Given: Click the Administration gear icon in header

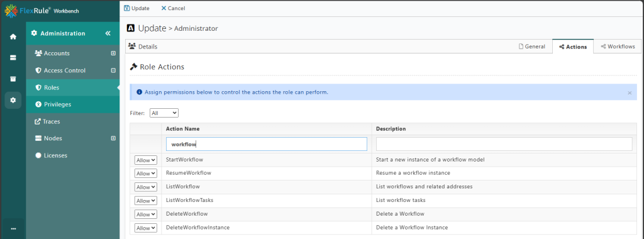Looking at the screenshot, I should click(34, 33).
